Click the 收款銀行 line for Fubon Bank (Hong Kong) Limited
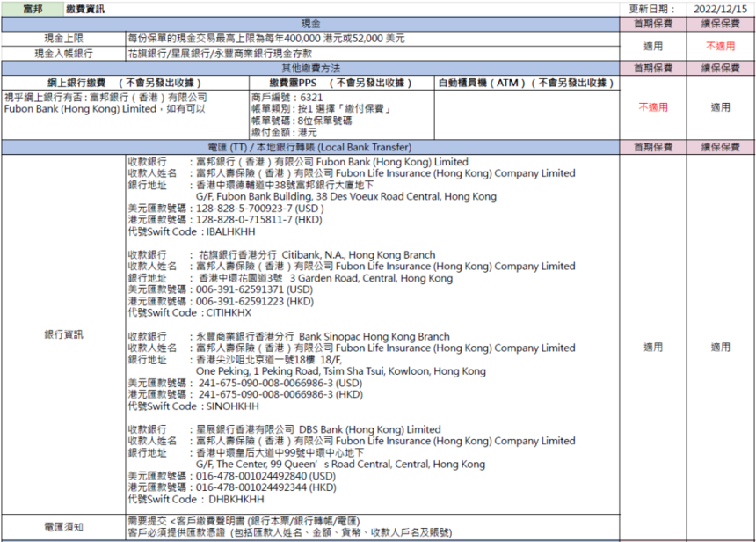Screen dimensions: 756x542 pos(298,162)
